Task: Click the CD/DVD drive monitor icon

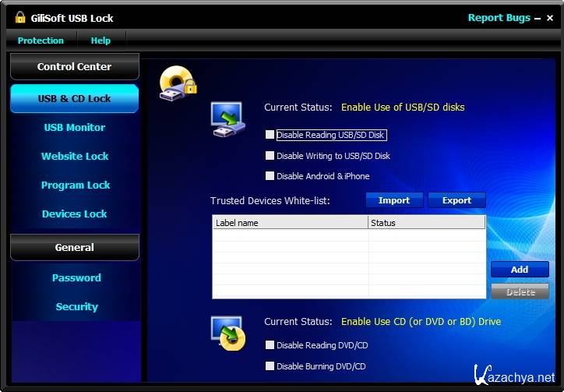Action: click(227, 333)
